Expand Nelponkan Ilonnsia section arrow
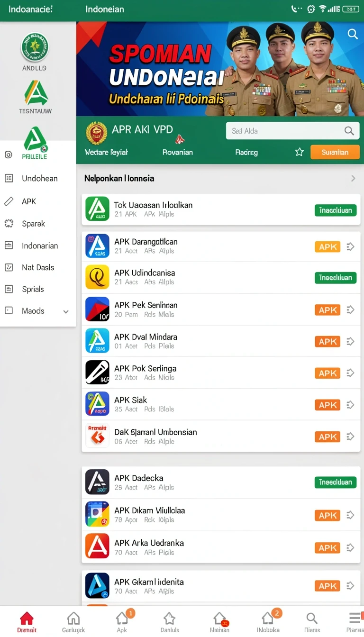This screenshot has width=364, height=637. click(353, 179)
